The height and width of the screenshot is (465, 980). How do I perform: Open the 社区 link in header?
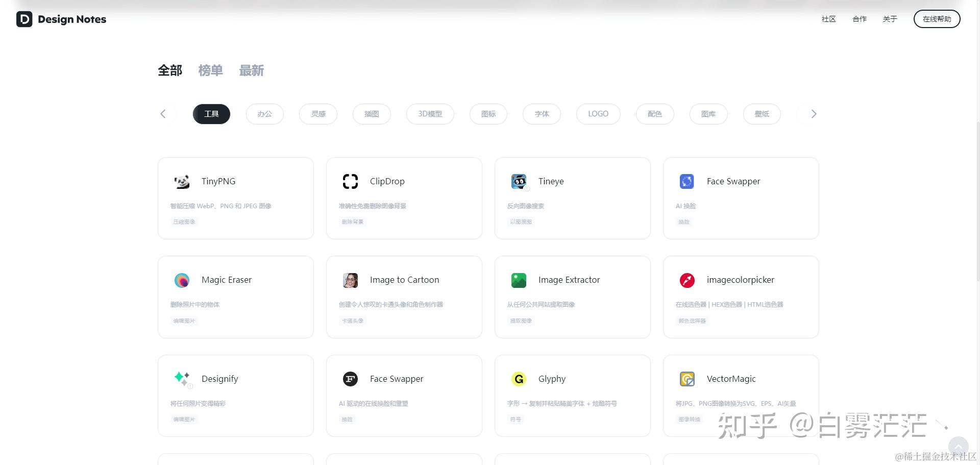coord(829,19)
